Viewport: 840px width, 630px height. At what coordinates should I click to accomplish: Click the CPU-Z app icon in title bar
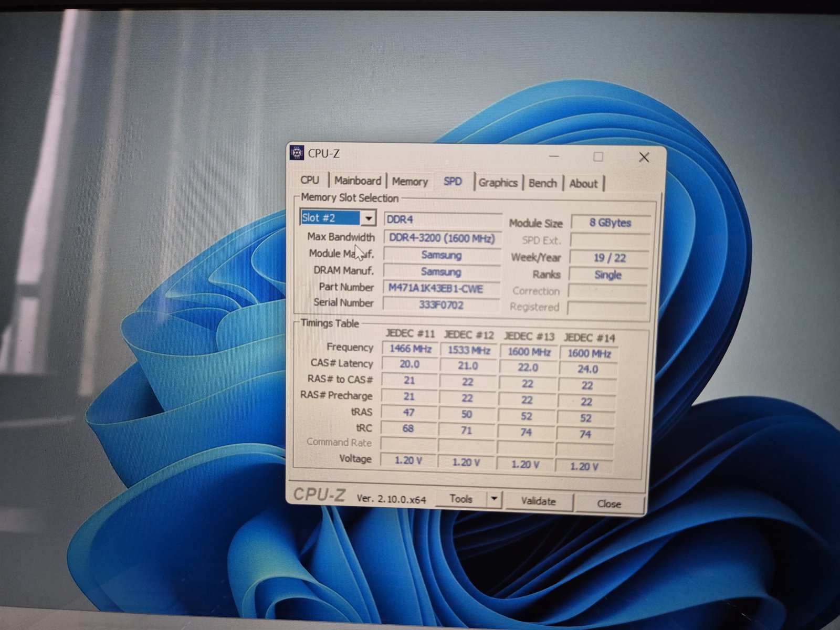[297, 153]
